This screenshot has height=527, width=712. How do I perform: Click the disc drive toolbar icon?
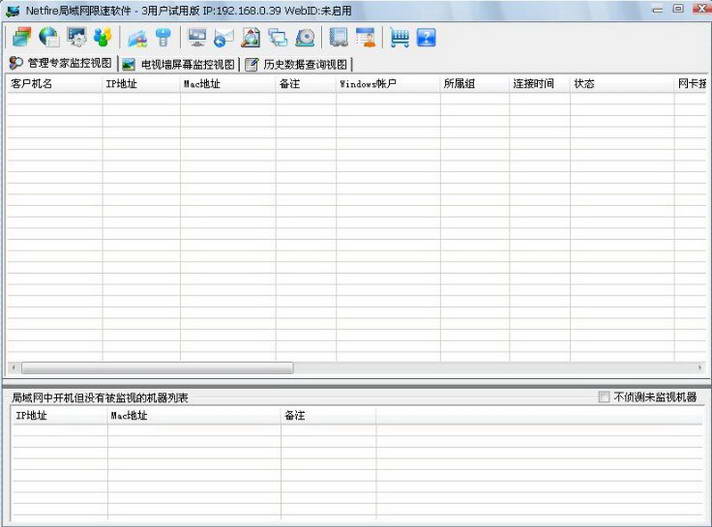pyautogui.click(x=305, y=37)
